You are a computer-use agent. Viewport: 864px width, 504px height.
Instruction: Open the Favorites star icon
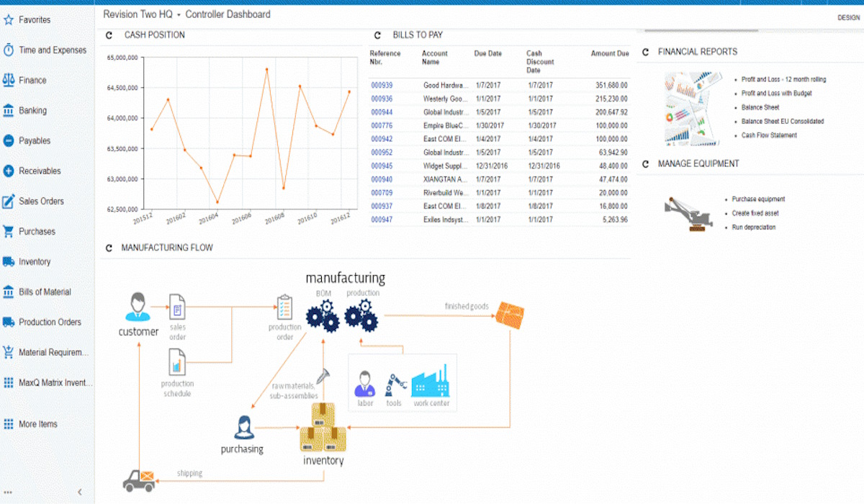(x=9, y=20)
